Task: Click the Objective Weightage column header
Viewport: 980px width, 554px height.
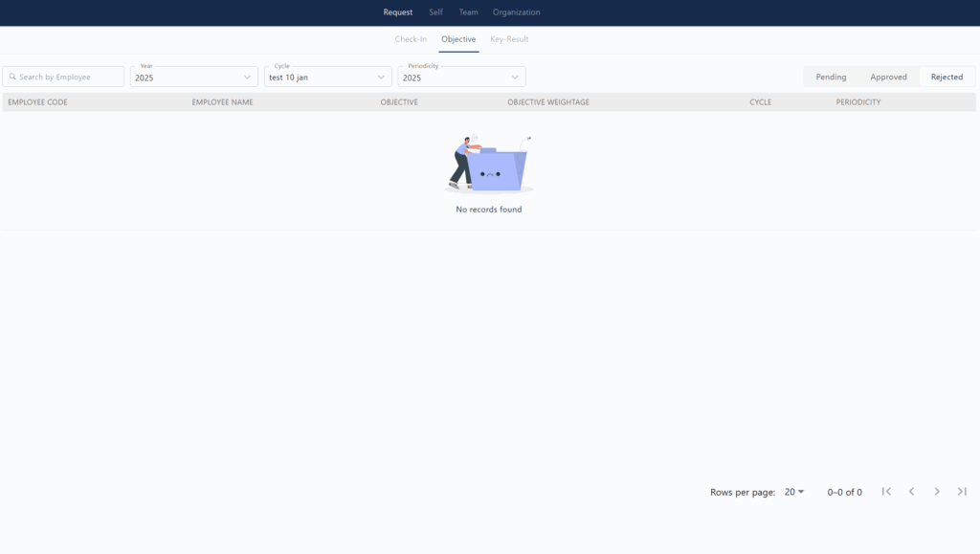Action: 548,101
